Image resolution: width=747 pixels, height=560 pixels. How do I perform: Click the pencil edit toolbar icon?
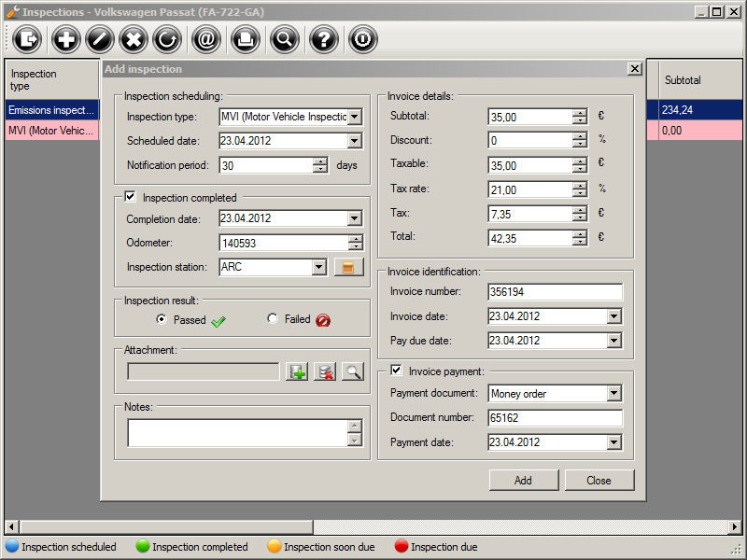tap(100, 39)
